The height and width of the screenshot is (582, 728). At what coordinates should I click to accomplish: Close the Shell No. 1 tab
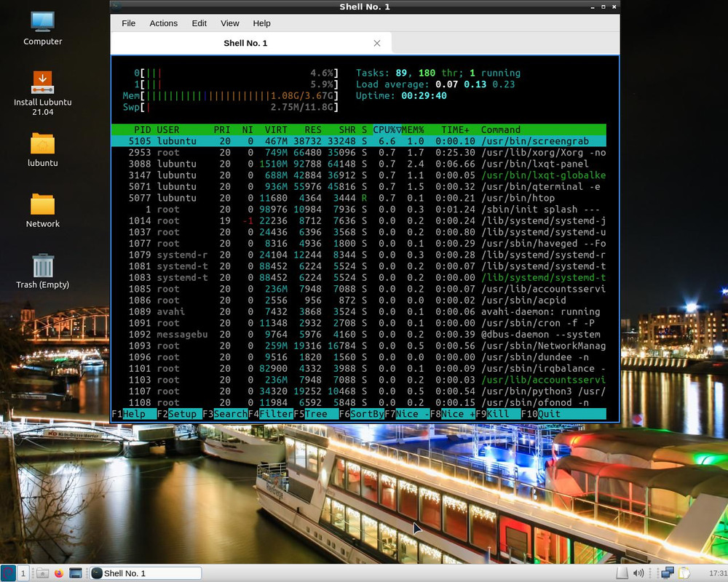[377, 43]
